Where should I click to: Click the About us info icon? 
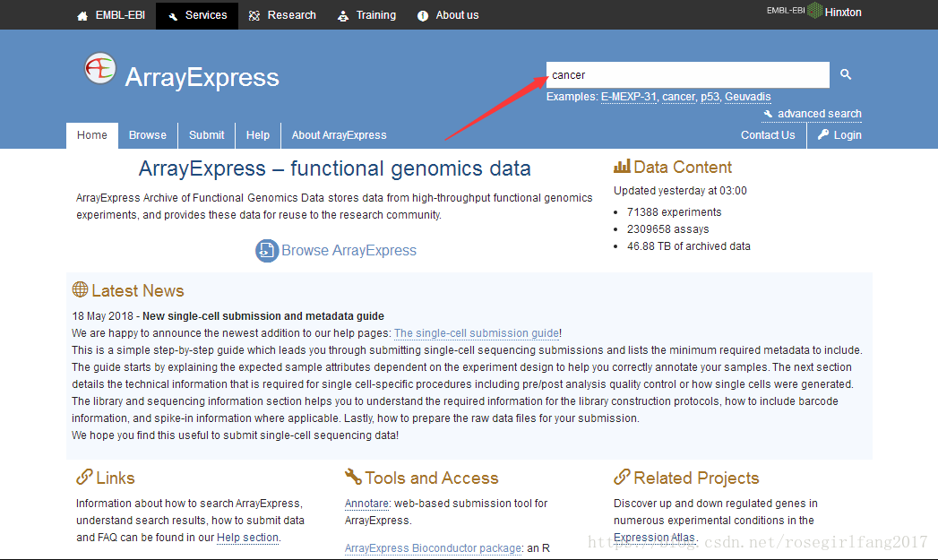tap(423, 15)
